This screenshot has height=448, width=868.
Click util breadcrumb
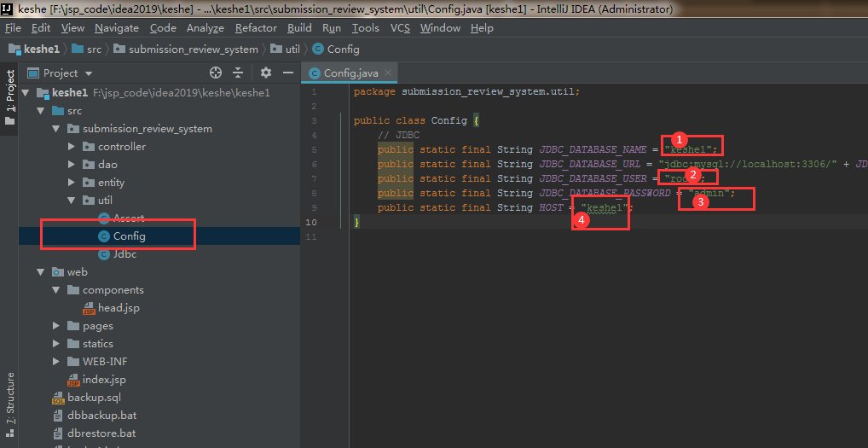pos(285,49)
